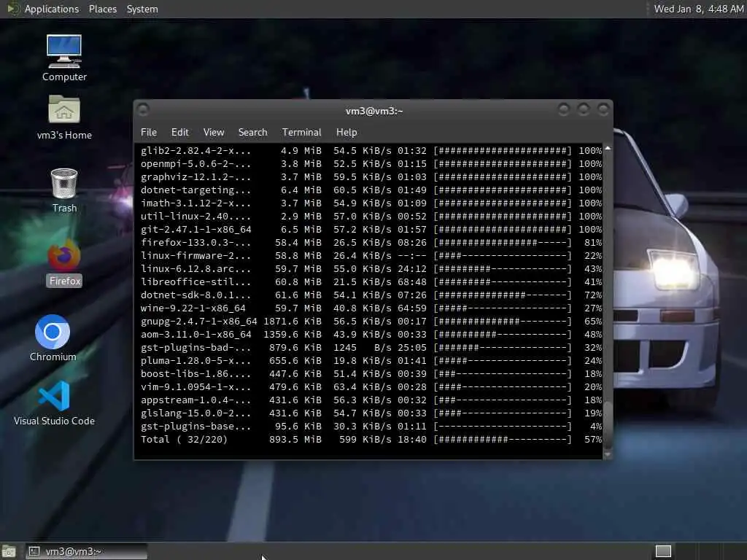Click the 599 KiB/s total speed text
The width and height of the screenshot is (747, 560).
(x=365, y=439)
